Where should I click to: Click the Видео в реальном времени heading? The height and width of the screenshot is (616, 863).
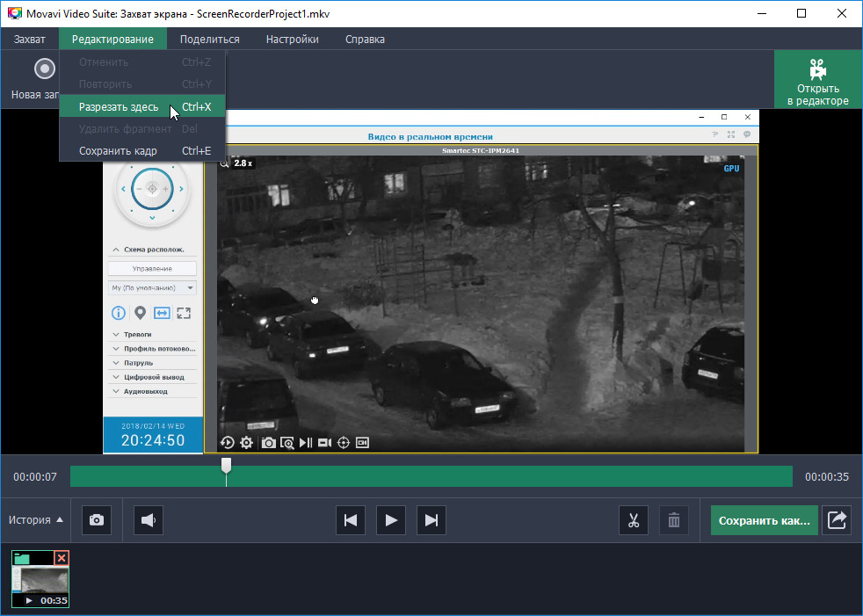431,136
